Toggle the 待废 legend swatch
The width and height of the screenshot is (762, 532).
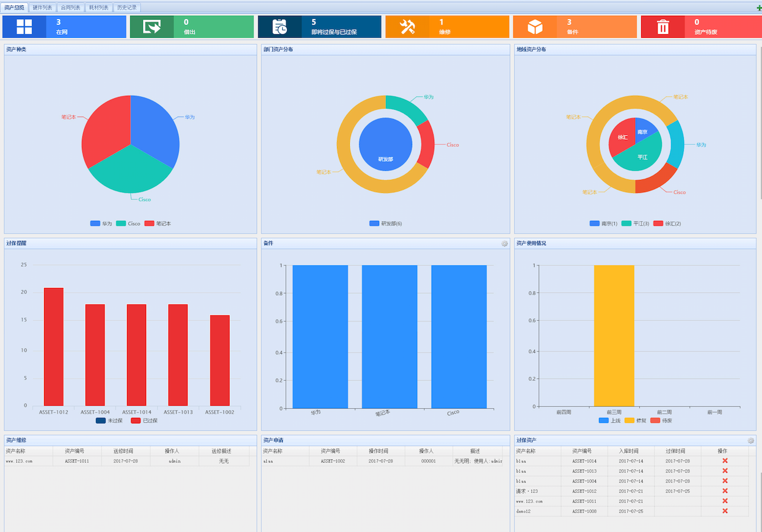tap(655, 420)
